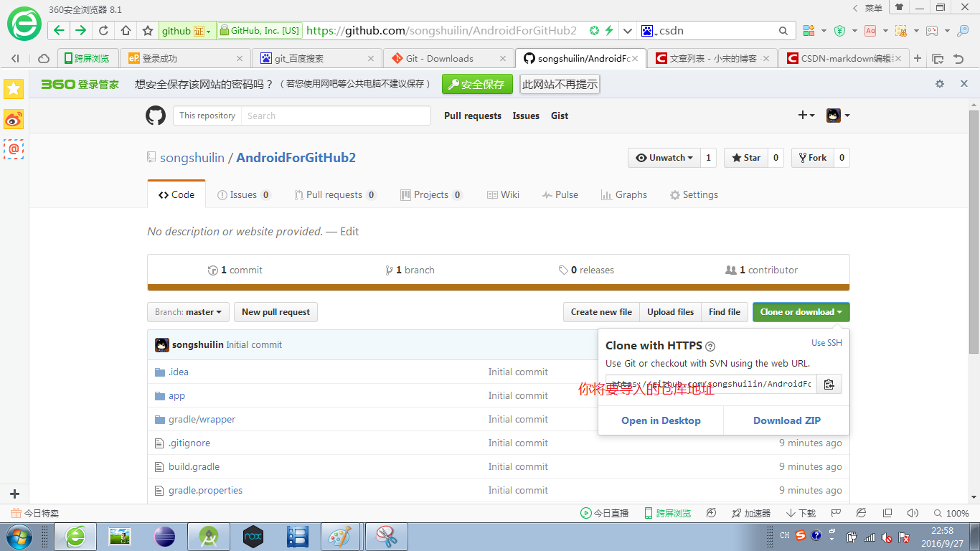Open the .idea folder
Viewport: 980px width, 551px height.
coord(179,372)
